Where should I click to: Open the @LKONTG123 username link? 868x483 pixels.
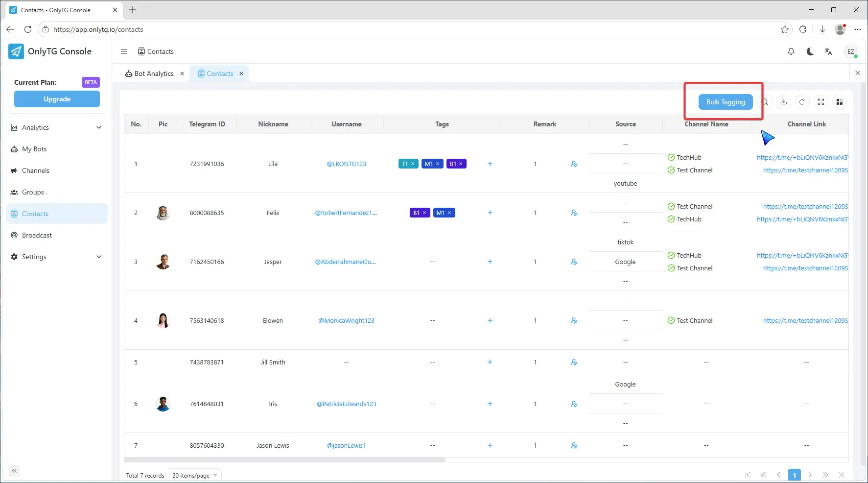click(x=346, y=164)
